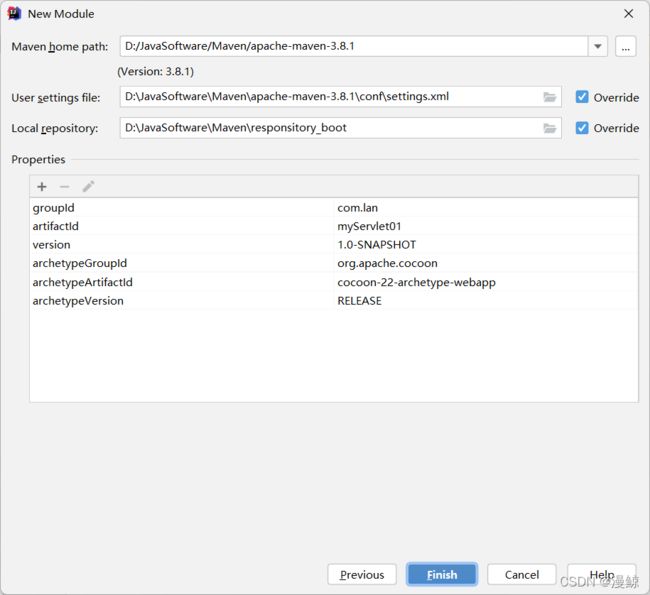
Task: Click the Cancel button
Action: coord(521,574)
